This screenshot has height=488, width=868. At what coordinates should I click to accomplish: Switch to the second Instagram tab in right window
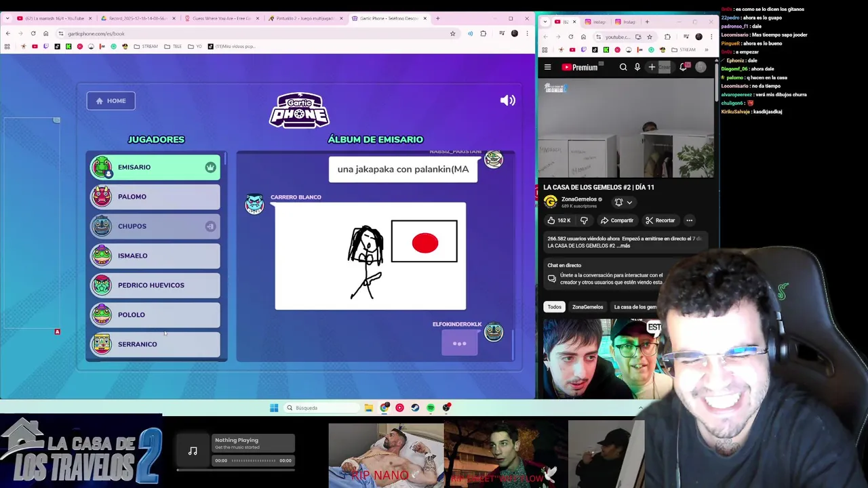point(626,22)
